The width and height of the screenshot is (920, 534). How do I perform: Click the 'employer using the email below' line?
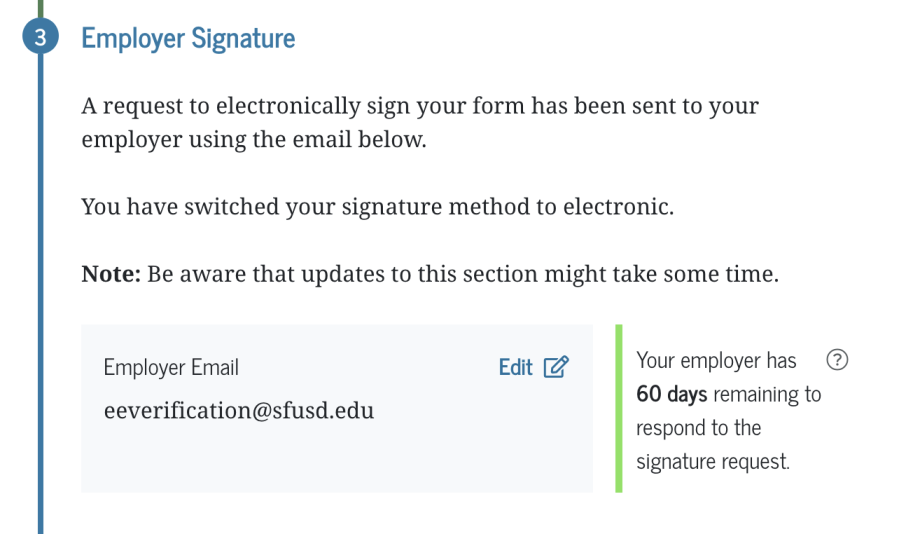254,139
